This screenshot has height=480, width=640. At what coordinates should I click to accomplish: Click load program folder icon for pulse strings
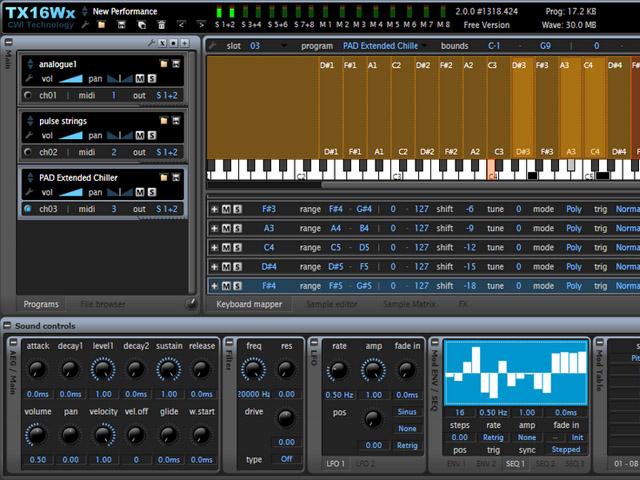pos(164,121)
